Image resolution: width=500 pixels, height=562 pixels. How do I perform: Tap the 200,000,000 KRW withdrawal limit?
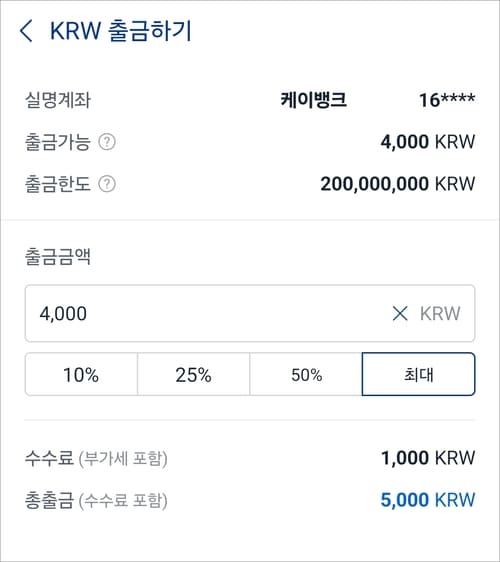click(398, 184)
